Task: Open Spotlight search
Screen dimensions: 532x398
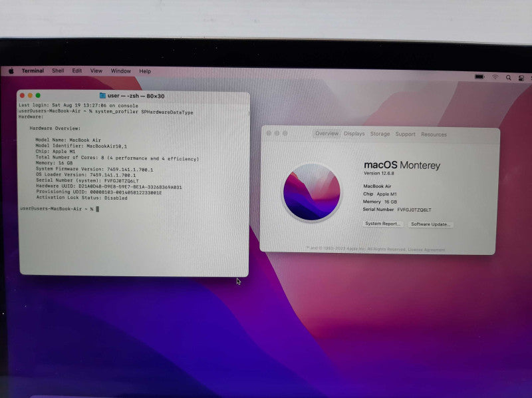Action: (x=508, y=78)
